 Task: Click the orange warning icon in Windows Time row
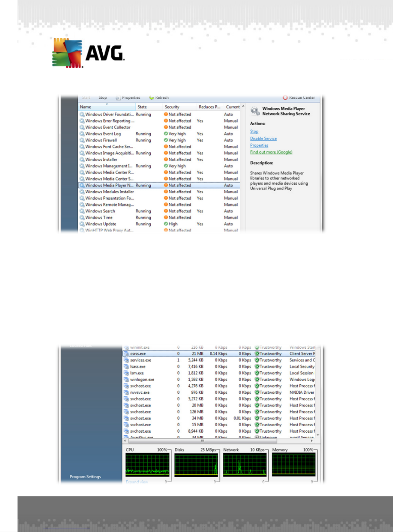point(166,217)
